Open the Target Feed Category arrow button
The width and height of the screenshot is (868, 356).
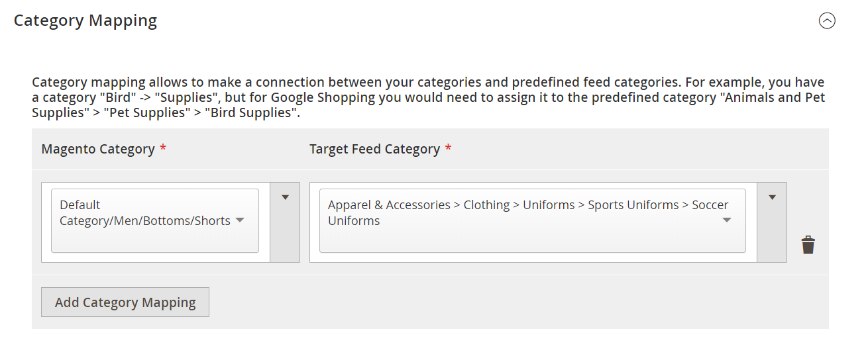[x=772, y=222]
